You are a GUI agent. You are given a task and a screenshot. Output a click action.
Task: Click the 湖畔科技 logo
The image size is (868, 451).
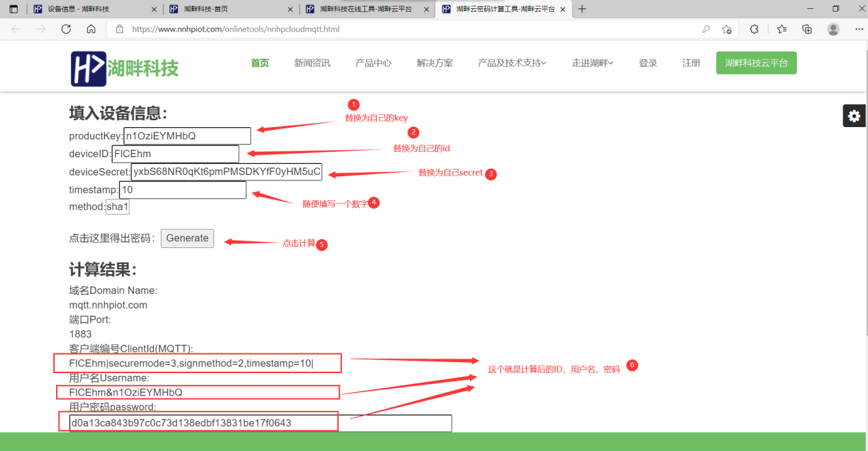click(x=124, y=68)
